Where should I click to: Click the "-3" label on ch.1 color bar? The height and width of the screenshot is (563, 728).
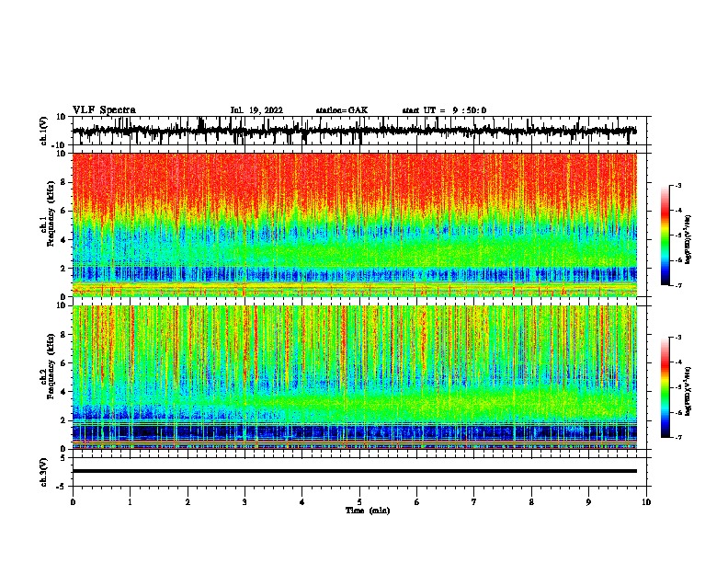[x=677, y=185]
